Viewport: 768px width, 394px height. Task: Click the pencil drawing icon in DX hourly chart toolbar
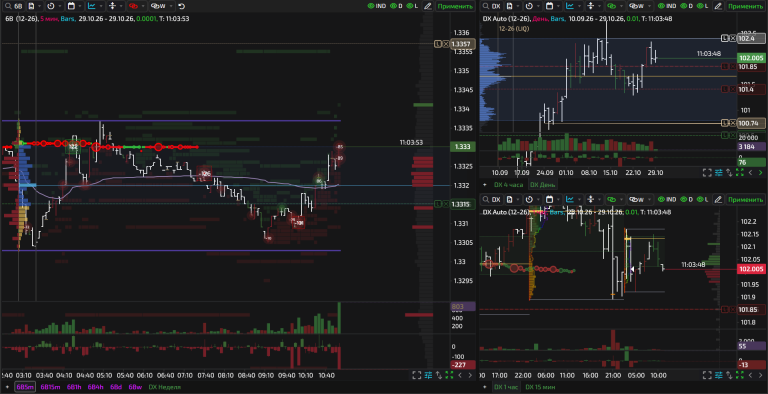pyautogui.click(x=718, y=199)
